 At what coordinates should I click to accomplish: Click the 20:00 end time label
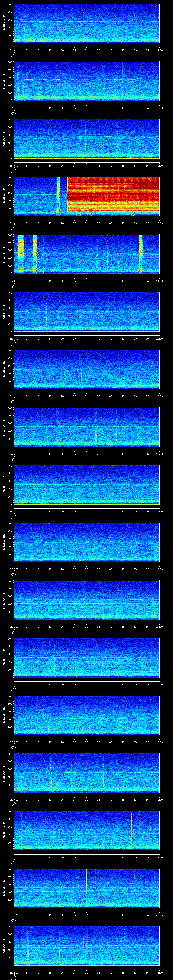(x=160, y=223)
